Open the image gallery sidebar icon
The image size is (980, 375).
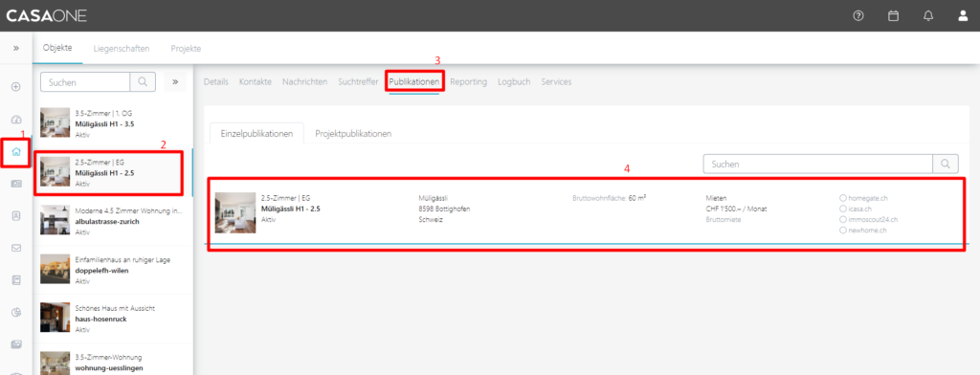[x=16, y=344]
